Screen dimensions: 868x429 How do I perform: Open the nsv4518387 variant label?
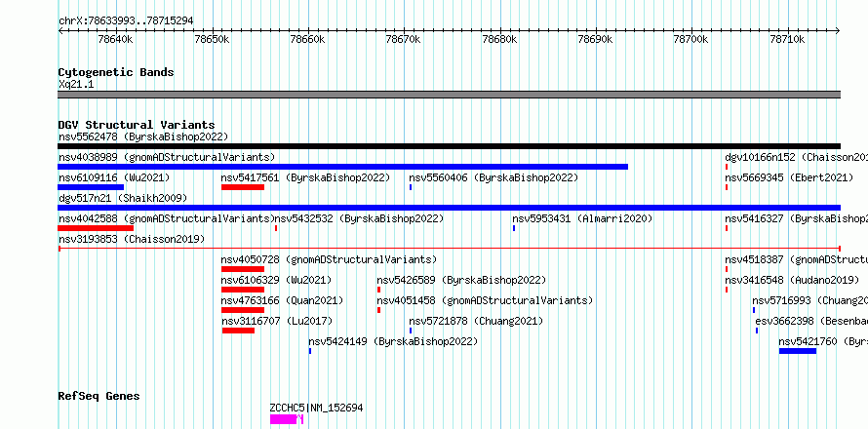[797, 259]
